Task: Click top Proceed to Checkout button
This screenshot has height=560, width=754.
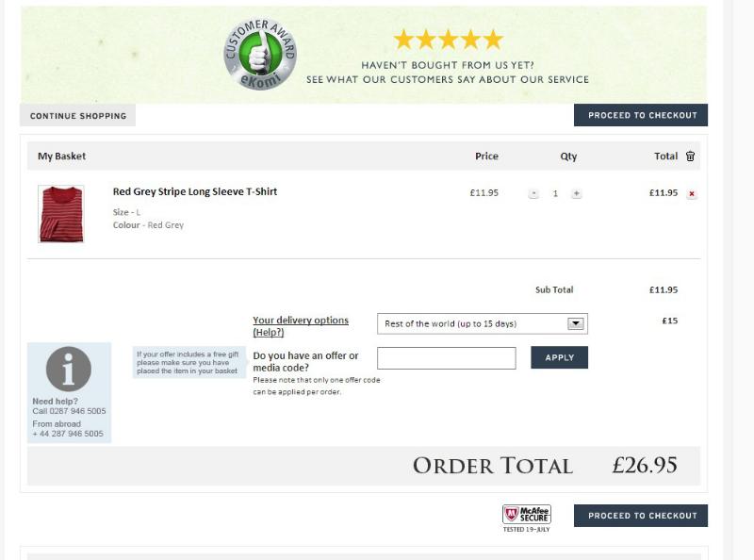Action: point(641,115)
